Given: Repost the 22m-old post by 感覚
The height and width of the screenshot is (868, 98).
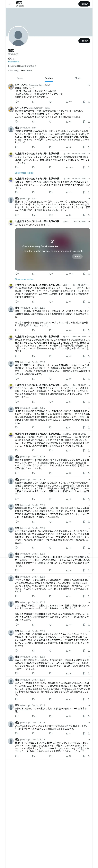Looking at the screenshot, I should coord(33,215).
